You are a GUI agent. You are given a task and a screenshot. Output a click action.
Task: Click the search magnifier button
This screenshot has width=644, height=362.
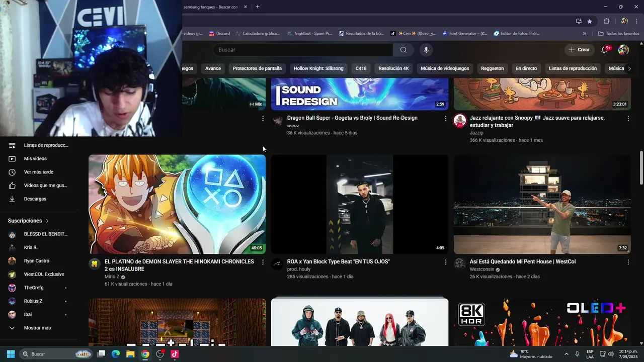tap(403, 50)
